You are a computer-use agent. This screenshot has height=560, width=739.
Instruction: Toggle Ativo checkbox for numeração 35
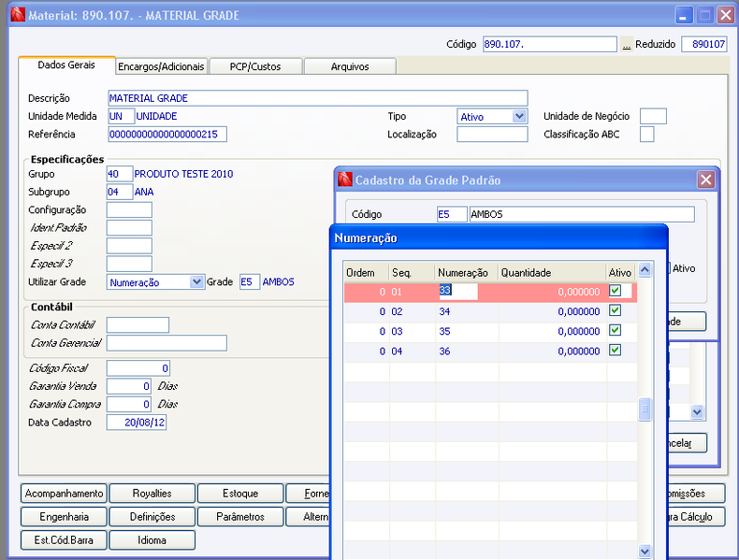point(615,330)
